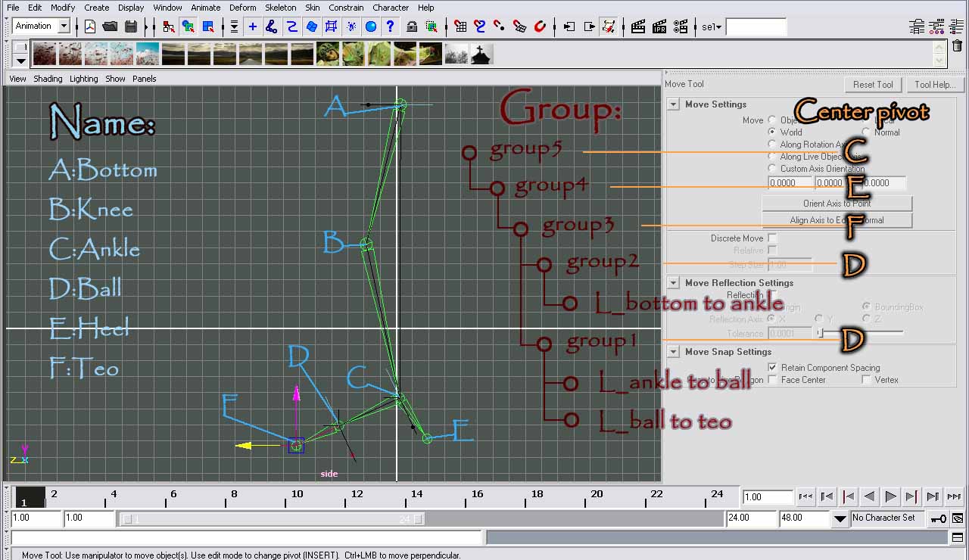The height and width of the screenshot is (560, 969).
Task: Open animation preferences icon beside the key
Action: [x=958, y=518]
